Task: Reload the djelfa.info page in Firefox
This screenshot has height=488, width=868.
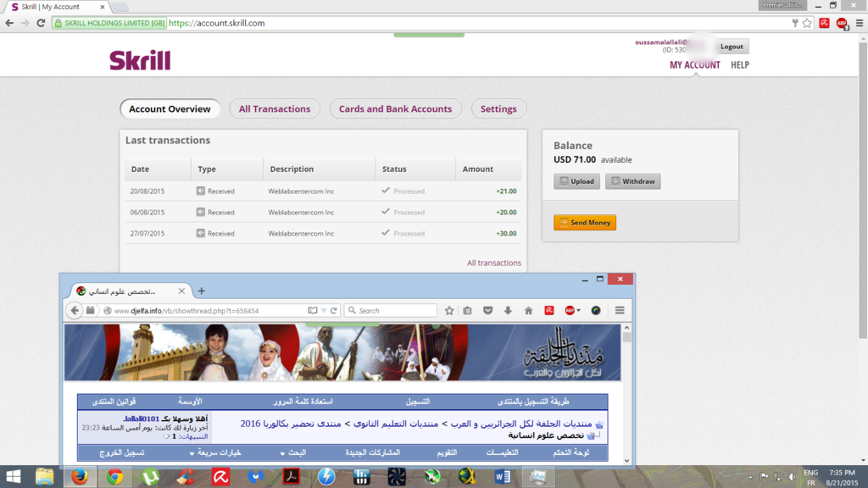Action: pyautogui.click(x=334, y=310)
